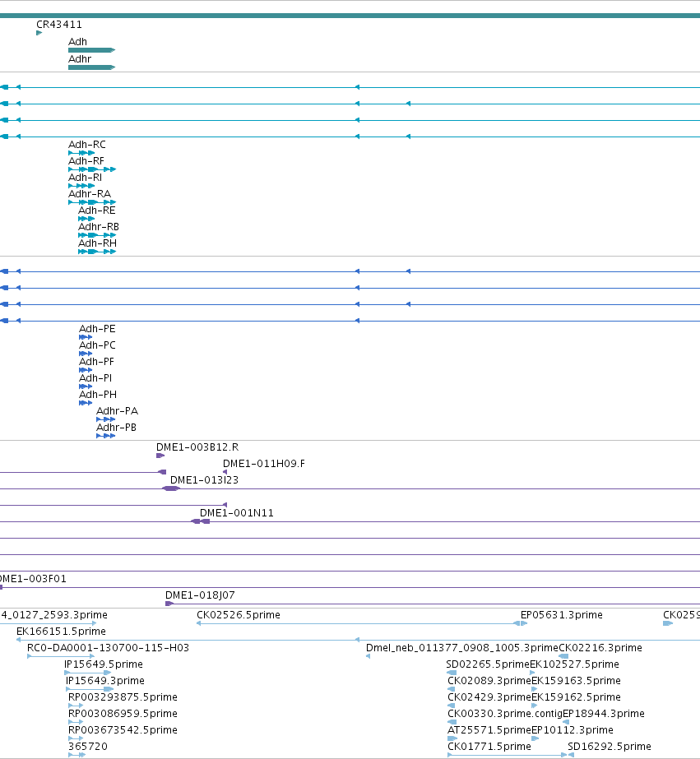
Task: Click the Adh-PI protein label
Action: [95, 378]
